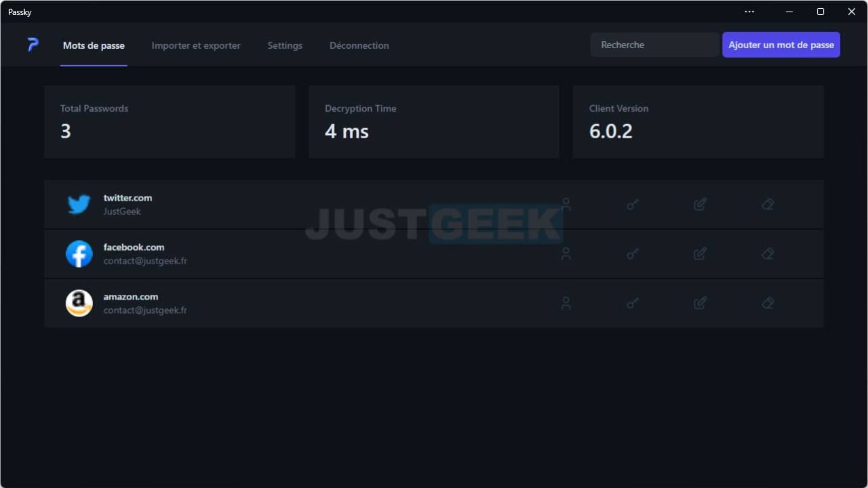Click the Decryption Time stat card
The width and height of the screenshot is (868, 488).
click(434, 122)
